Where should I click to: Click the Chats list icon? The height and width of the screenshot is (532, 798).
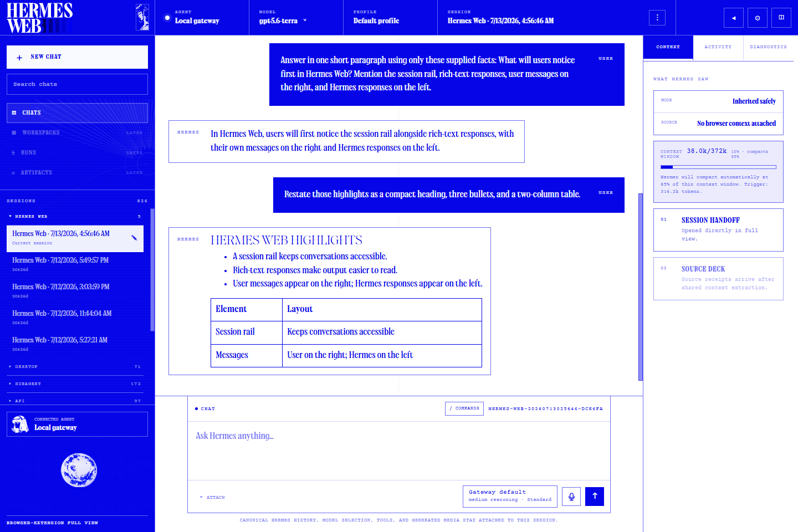click(x=14, y=112)
